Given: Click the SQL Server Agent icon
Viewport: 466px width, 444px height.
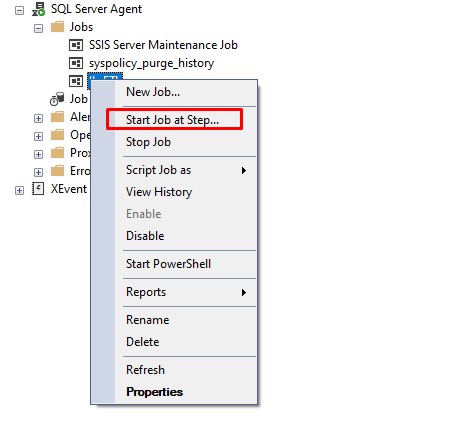Looking at the screenshot, I should 38,9.
